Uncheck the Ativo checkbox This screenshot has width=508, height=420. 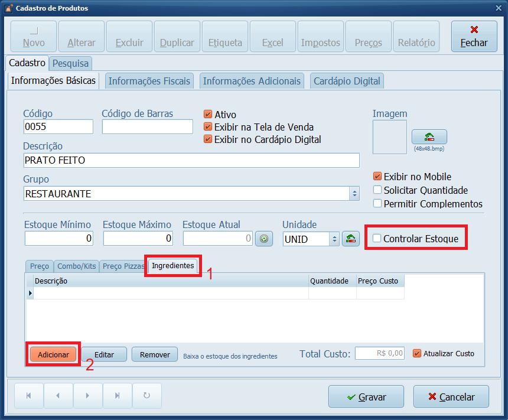(208, 115)
